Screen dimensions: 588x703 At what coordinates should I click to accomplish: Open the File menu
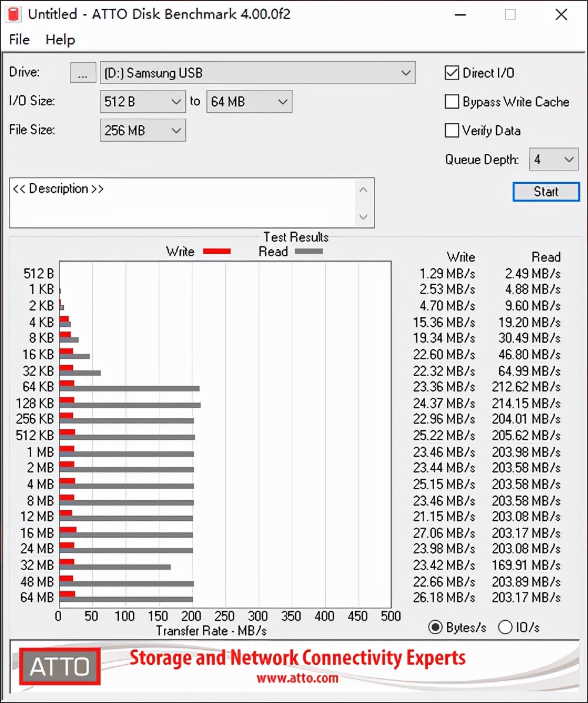click(19, 39)
